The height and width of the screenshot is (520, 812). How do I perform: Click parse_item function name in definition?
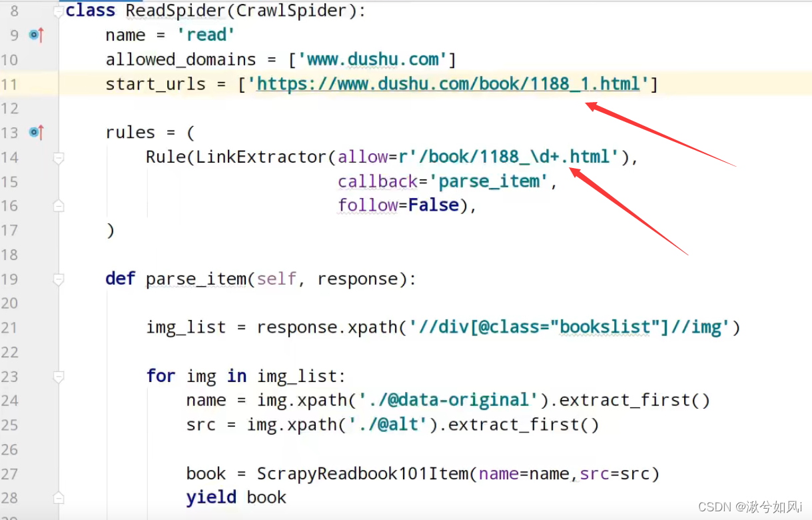pyautogui.click(x=196, y=279)
